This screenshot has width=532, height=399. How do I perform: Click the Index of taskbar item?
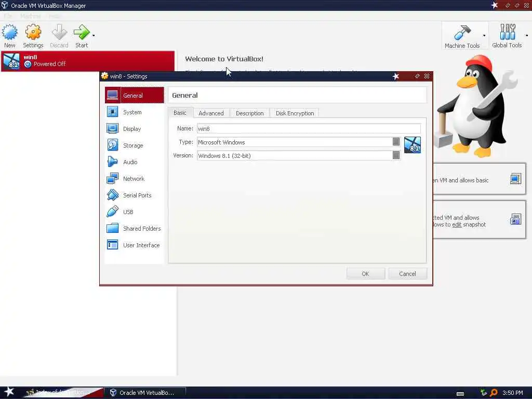click(63, 393)
